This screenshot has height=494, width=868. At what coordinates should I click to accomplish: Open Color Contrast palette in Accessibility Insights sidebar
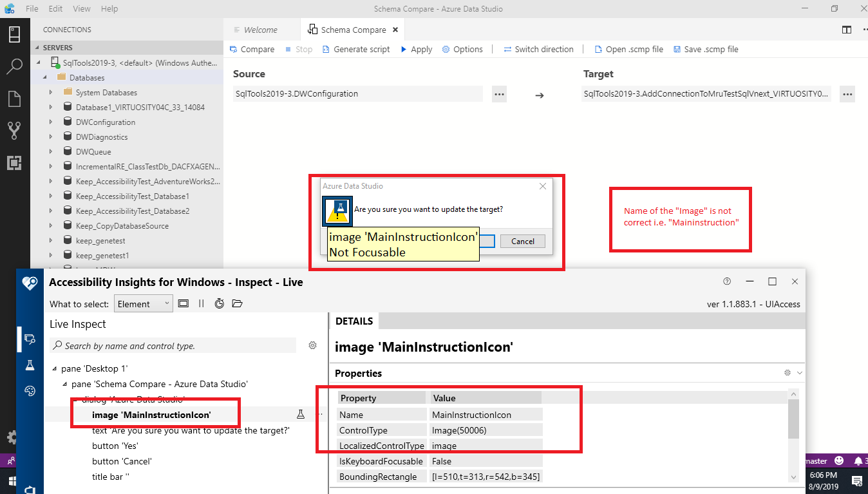(30, 391)
